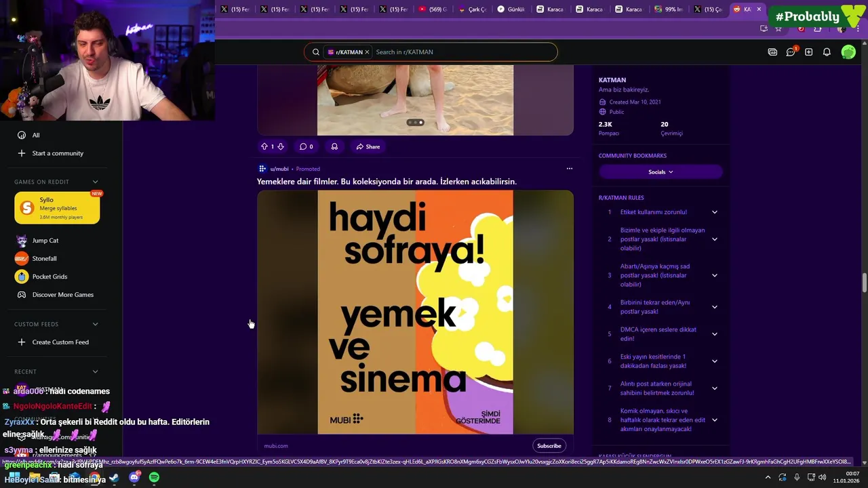Image resolution: width=868 pixels, height=488 pixels.
Task: Open the user avatar menu
Action: 848,52
